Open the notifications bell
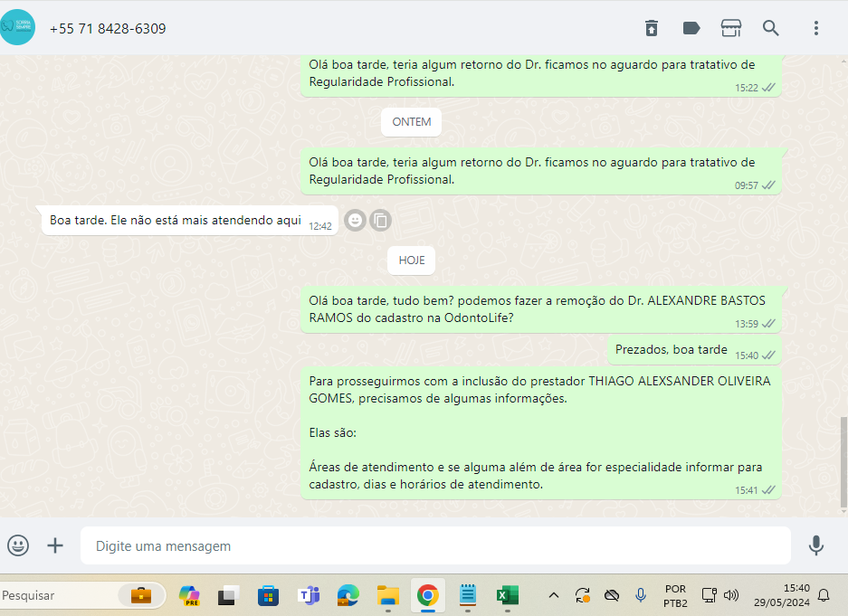 click(x=824, y=595)
